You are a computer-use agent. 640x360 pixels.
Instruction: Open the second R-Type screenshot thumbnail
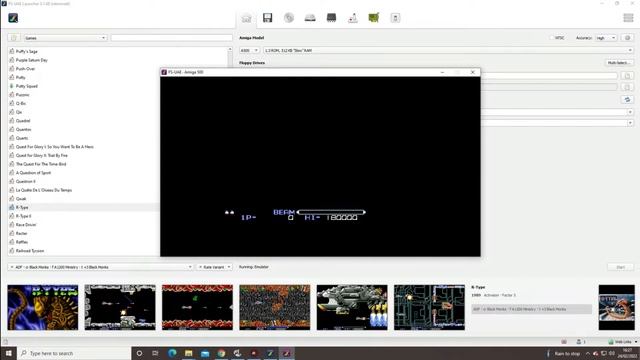[120, 307]
